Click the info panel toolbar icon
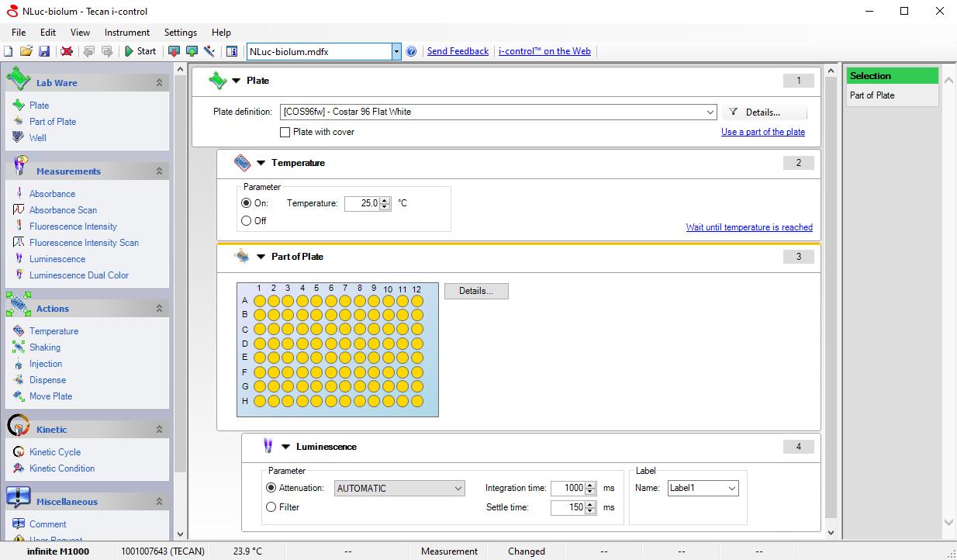The image size is (957, 560). [232, 51]
